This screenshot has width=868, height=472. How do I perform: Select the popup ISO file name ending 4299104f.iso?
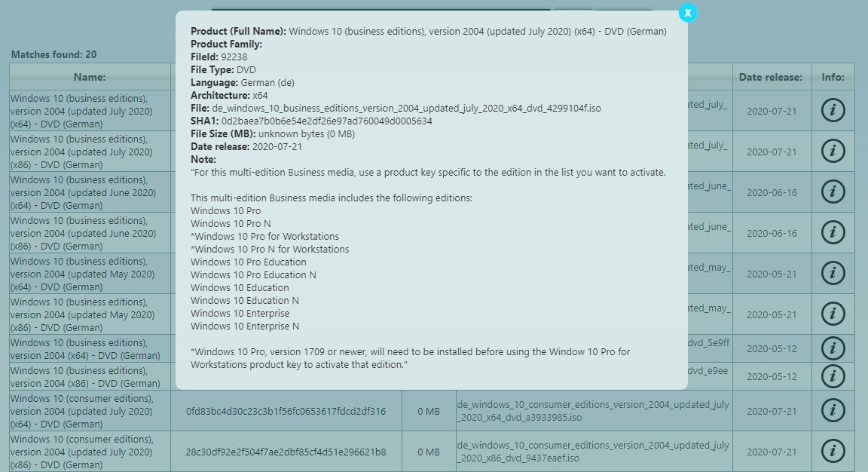(x=406, y=108)
